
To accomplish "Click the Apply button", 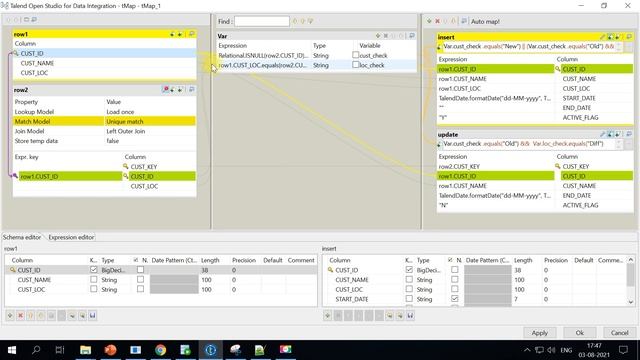I will [x=539, y=333].
